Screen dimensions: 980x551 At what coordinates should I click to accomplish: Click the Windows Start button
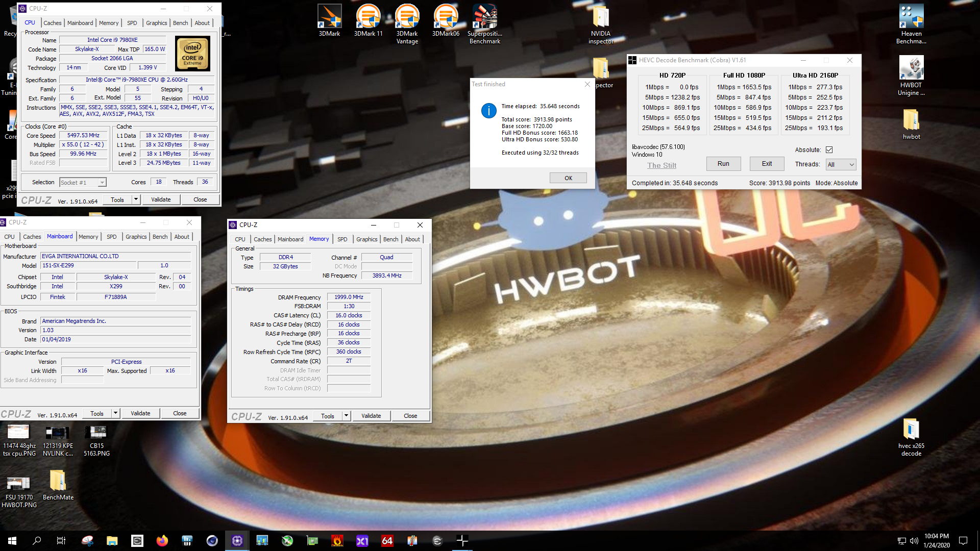(12, 541)
